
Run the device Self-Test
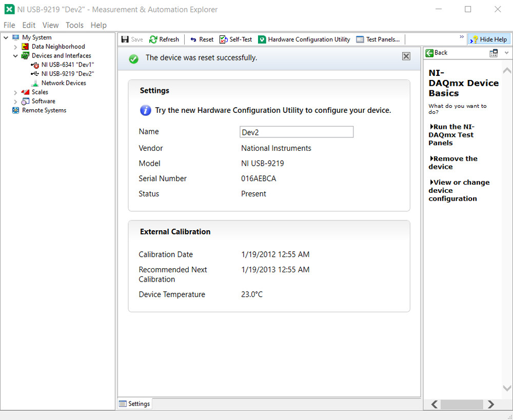tap(235, 39)
